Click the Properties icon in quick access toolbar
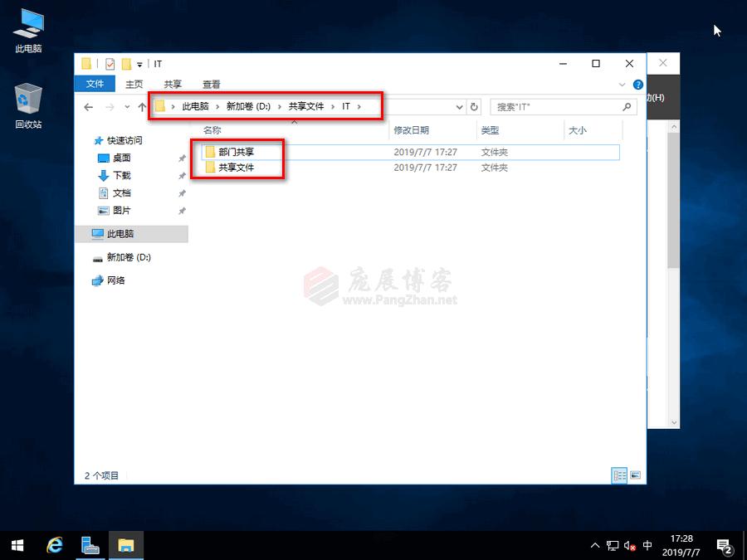This screenshot has height=560, width=747. pyautogui.click(x=109, y=64)
